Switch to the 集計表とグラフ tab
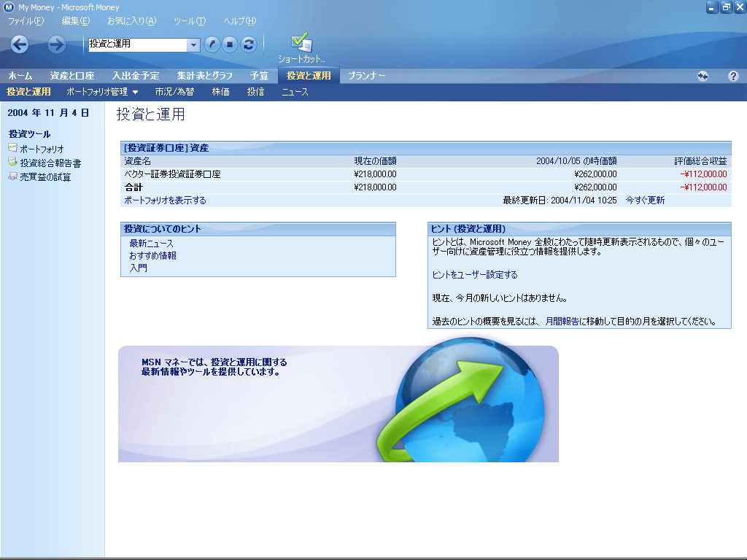This screenshot has height=560, width=747. (x=205, y=76)
